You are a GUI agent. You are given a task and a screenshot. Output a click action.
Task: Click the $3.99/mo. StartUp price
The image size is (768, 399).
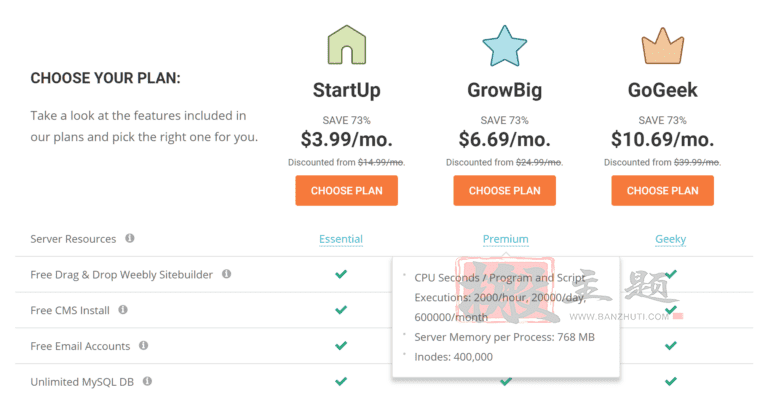[346, 140]
